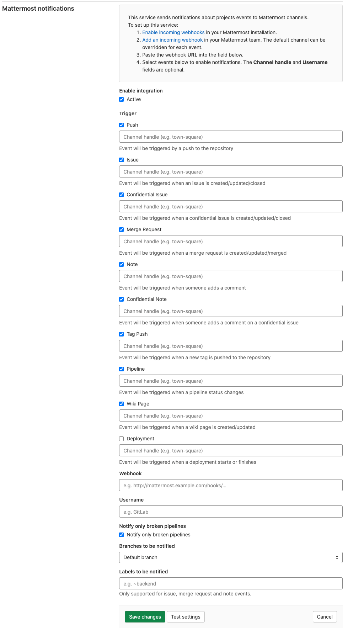Disable the Confidential Issue trigger
Screen dimensions: 364x636
pos(122,195)
